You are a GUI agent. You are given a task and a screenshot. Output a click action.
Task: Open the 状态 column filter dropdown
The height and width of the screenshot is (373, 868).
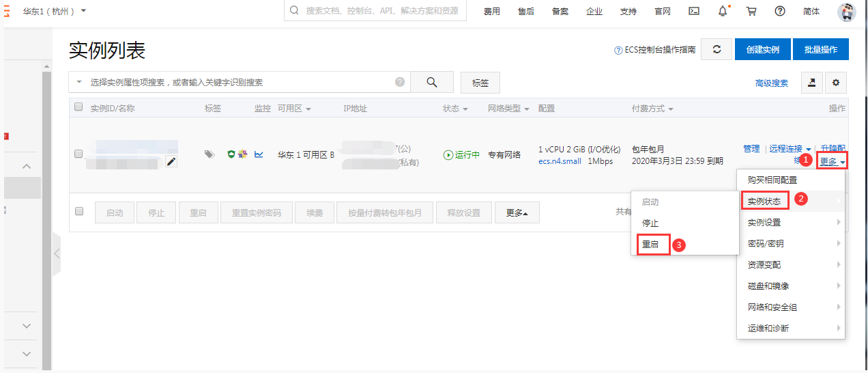455,109
